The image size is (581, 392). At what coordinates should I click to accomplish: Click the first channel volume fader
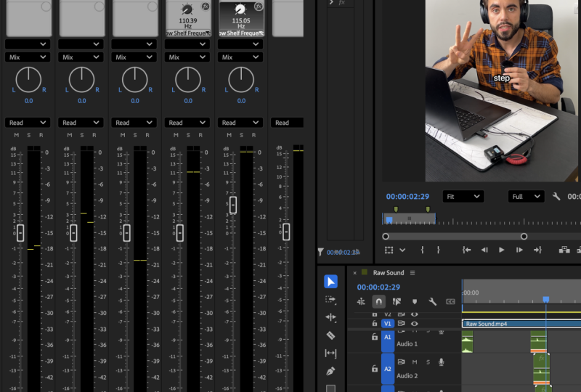(20, 233)
